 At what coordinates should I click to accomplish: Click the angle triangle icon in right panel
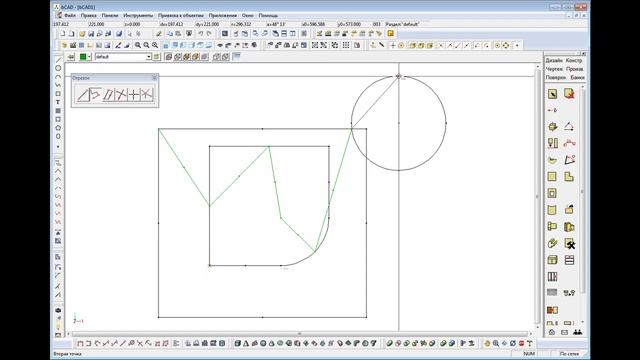569,127
